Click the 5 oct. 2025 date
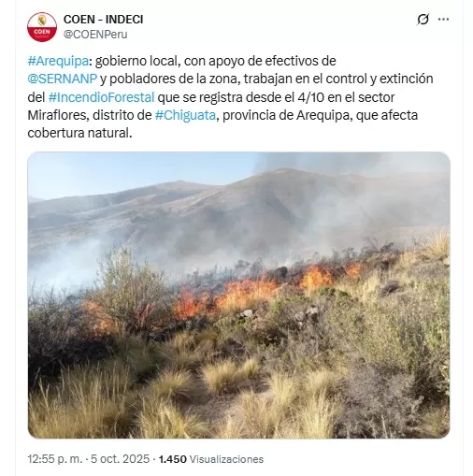This screenshot has height=476, width=473. [x=121, y=459]
